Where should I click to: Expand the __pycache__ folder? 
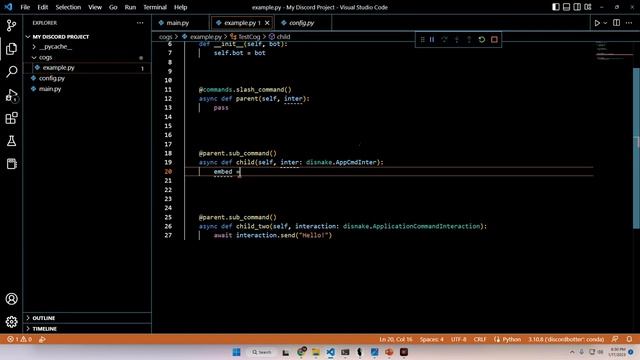click(x=56, y=47)
